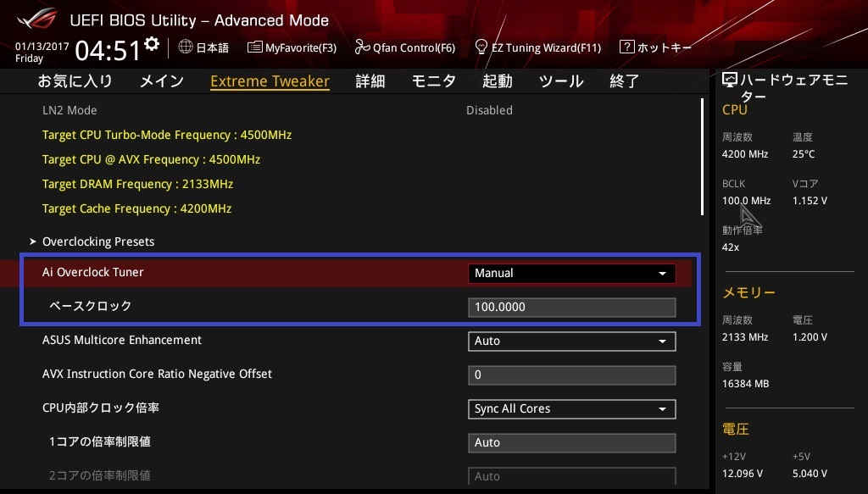
Task: Click the EZ Tuning light bulb icon
Action: (481, 47)
